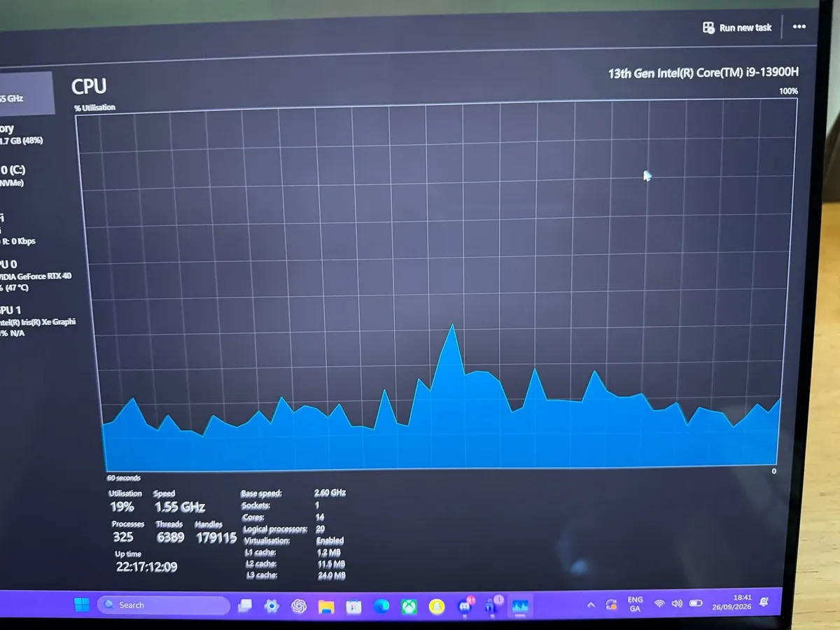Click the Logical processors value 20

[320, 529]
